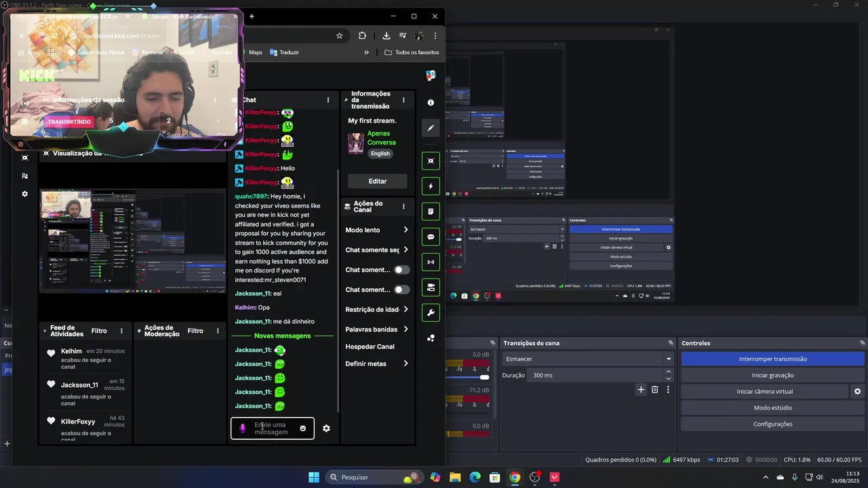The height and width of the screenshot is (488, 868).
Task: Click Hospedar Canal option
Action: (x=370, y=346)
